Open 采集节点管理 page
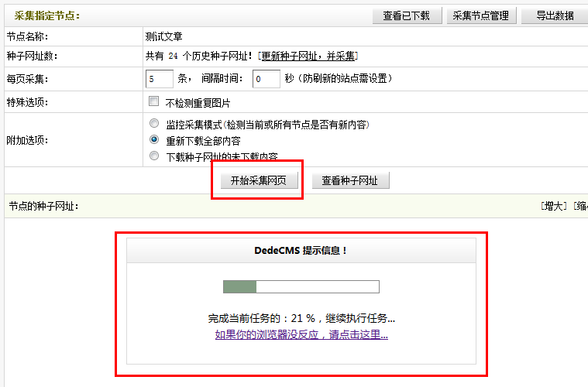588x387 pixels. [481, 15]
